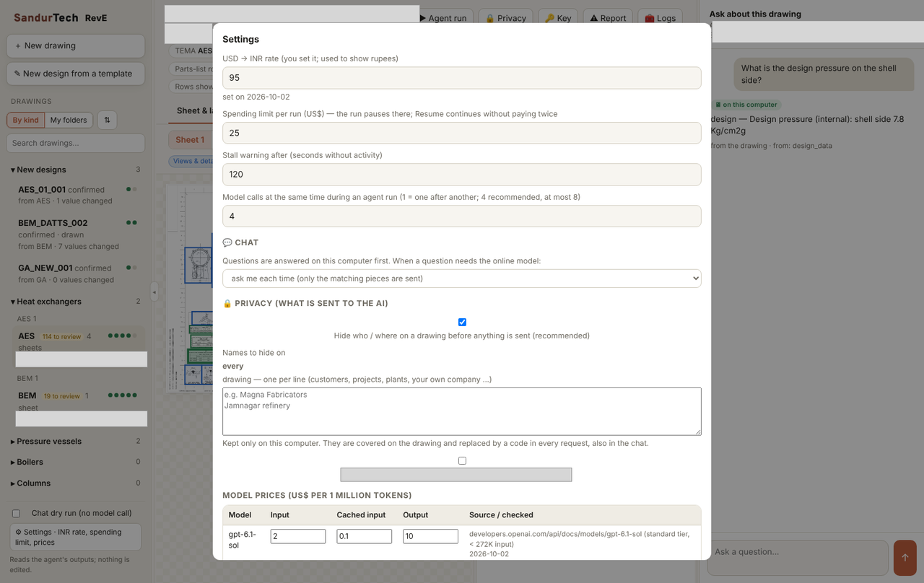Screen dimensions: 924x583
Task: Click the gpt-6.1-sol Output price field
Action: click(x=431, y=536)
